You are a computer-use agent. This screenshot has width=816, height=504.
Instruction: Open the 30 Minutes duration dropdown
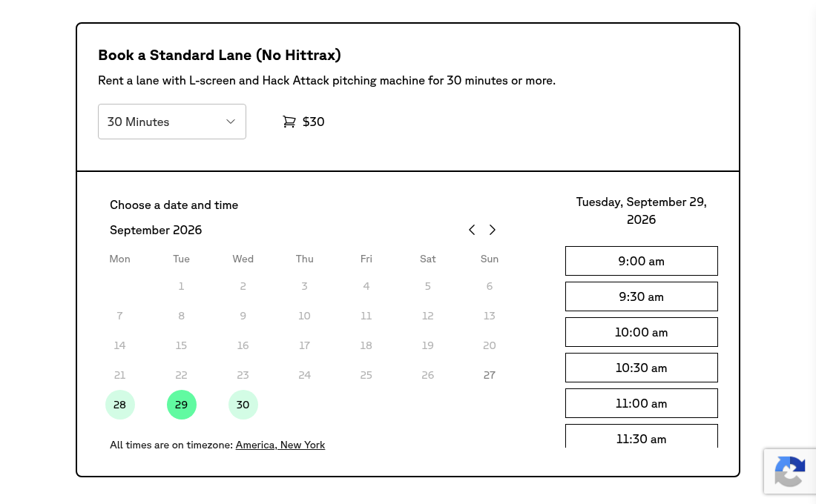[x=172, y=122]
